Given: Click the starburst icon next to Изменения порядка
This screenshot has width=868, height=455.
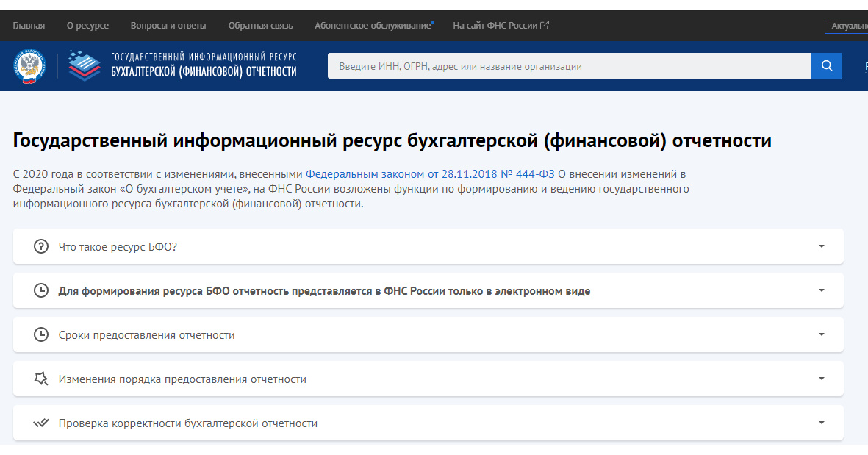Looking at the screenshot, I should tap(41, 379).
